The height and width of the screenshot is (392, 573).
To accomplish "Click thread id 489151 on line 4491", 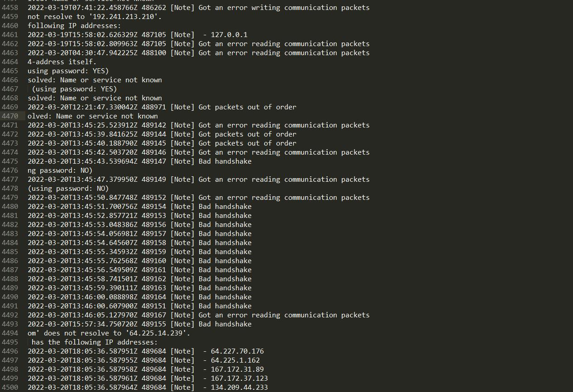I will (x=154, y=306).
